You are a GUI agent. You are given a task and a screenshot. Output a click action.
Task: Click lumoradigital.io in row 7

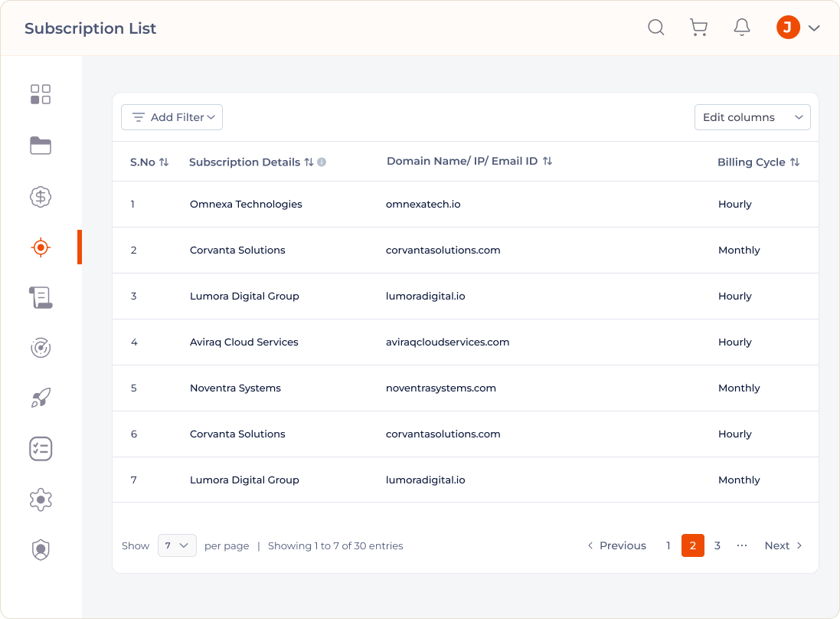pyautogui.click(x=425, y=480)
